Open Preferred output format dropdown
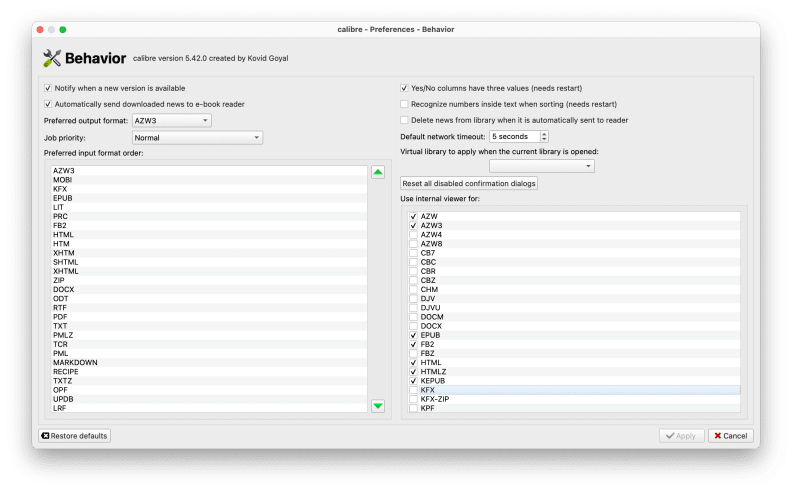The height and width of the screenshot is (491, 792). [172, 121]
